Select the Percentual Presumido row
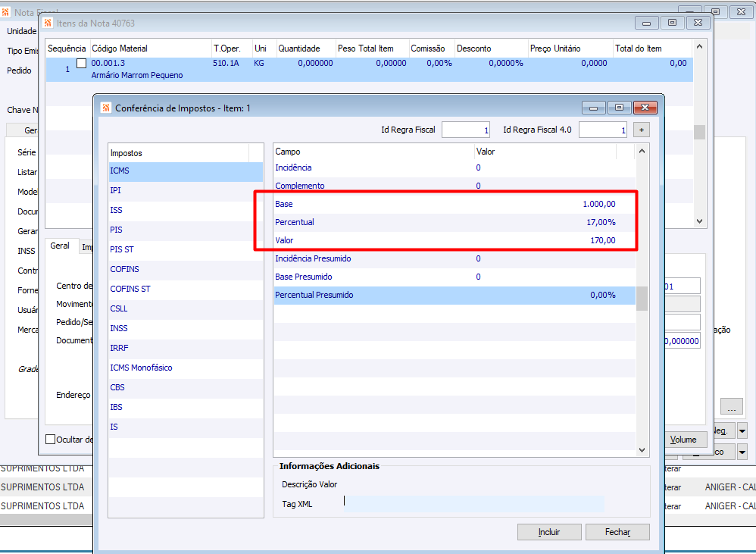This screenshot has height=554, width=756. tap(455, 295)
